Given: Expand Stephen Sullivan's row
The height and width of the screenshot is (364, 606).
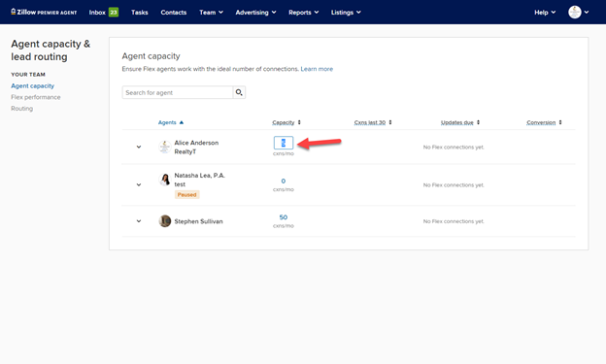Looking at the screenshot, I should coord(139,221).
